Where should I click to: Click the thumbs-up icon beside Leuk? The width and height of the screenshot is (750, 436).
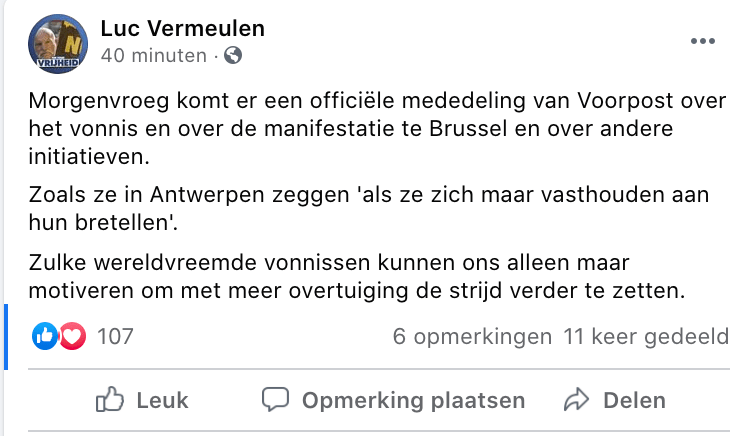(109, 401)
